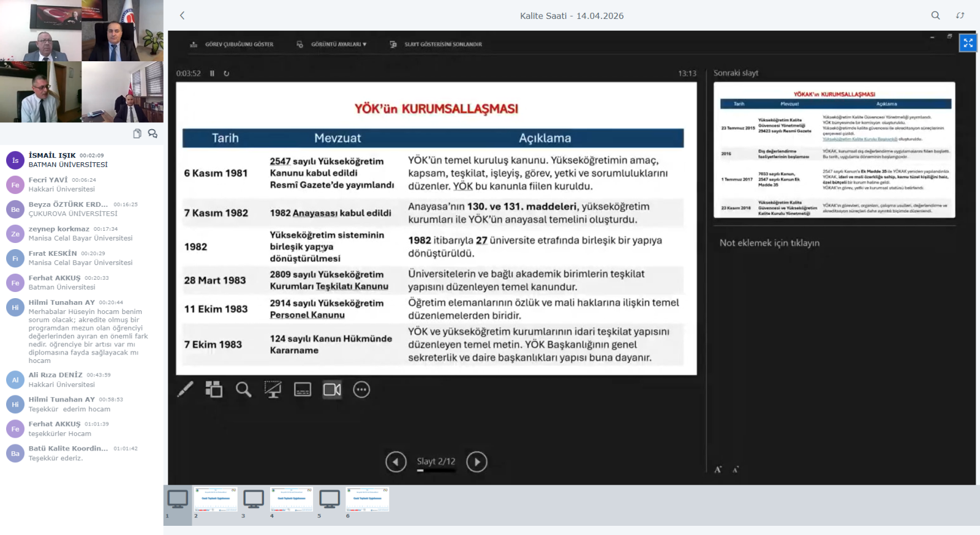980x535 pixels.
Task: Click the fullscreen expand icon
Action: 968,43
